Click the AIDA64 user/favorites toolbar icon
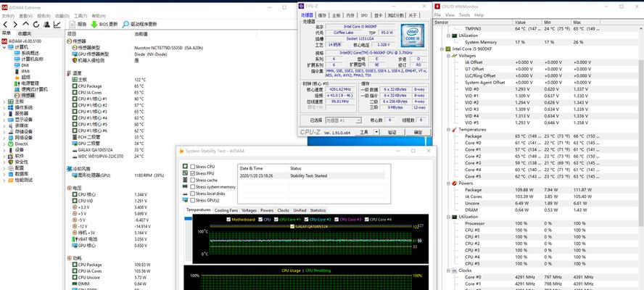 pyautogui.click(x=47, y=24)
